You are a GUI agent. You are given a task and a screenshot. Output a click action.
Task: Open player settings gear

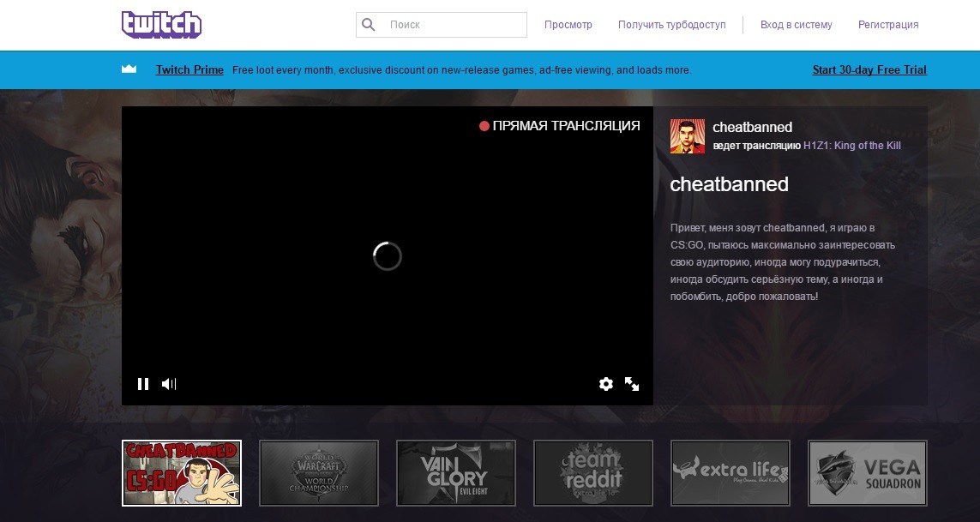tap(605, 384)
